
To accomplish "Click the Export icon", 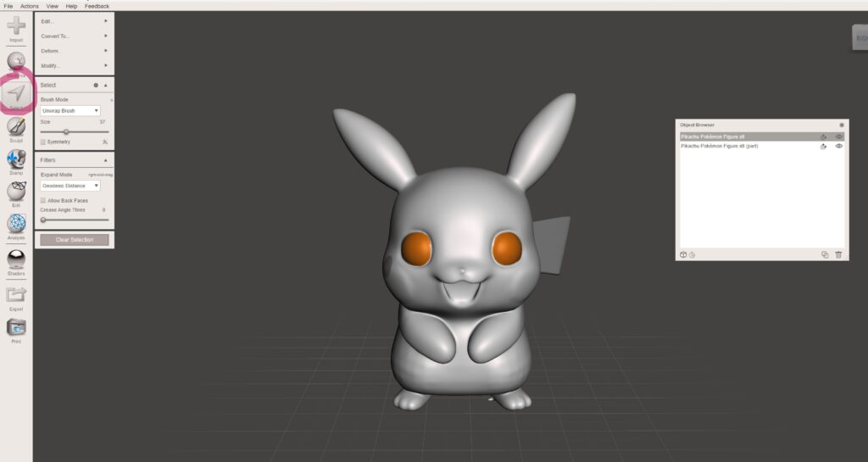I will click(x=16, y=295).
